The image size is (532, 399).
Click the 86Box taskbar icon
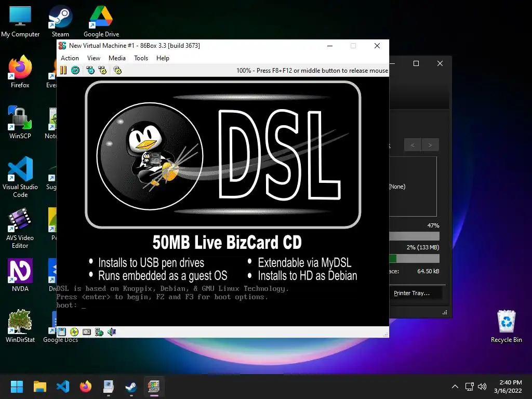(x=154, y=387)
